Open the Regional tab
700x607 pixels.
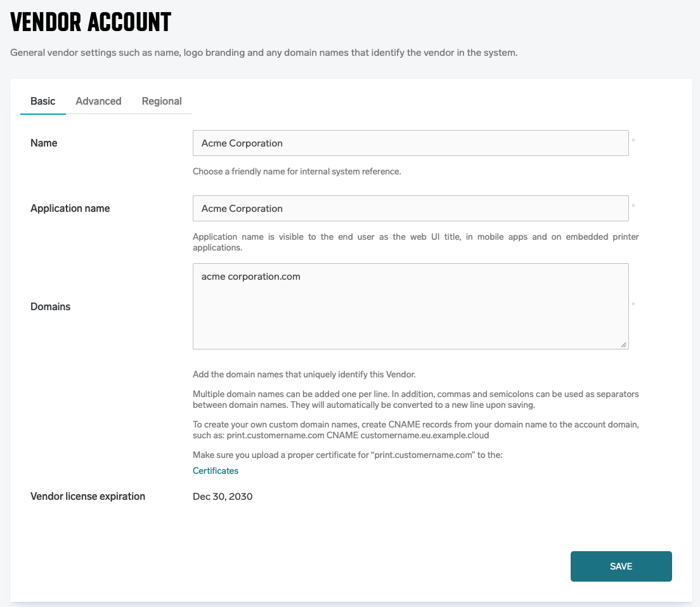click(x=162, y=101)
